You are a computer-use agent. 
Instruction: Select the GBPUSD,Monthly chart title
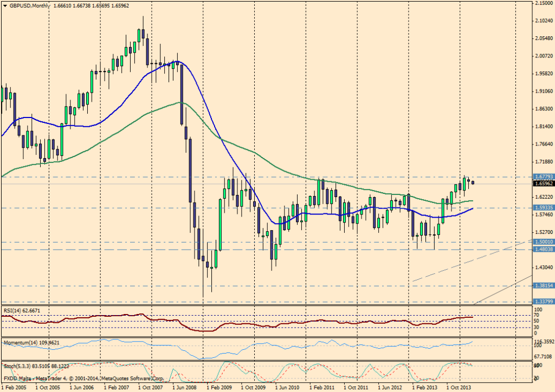coord(28,5)
